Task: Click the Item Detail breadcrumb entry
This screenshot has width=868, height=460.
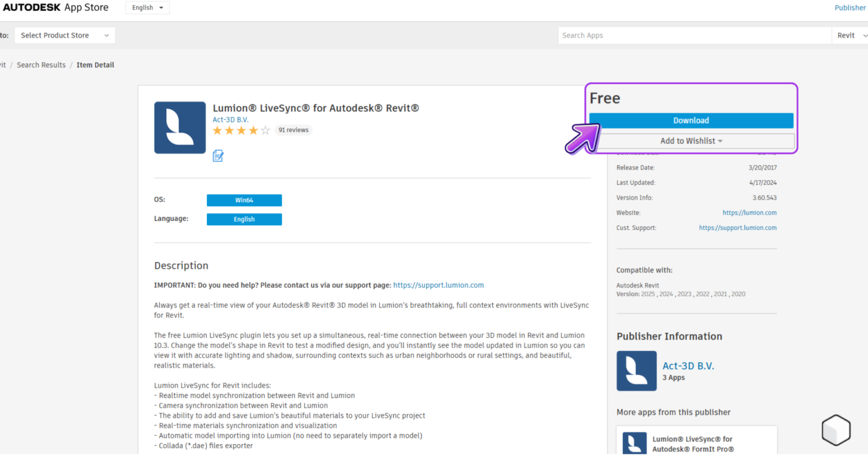Action: (x=95, y=64)
